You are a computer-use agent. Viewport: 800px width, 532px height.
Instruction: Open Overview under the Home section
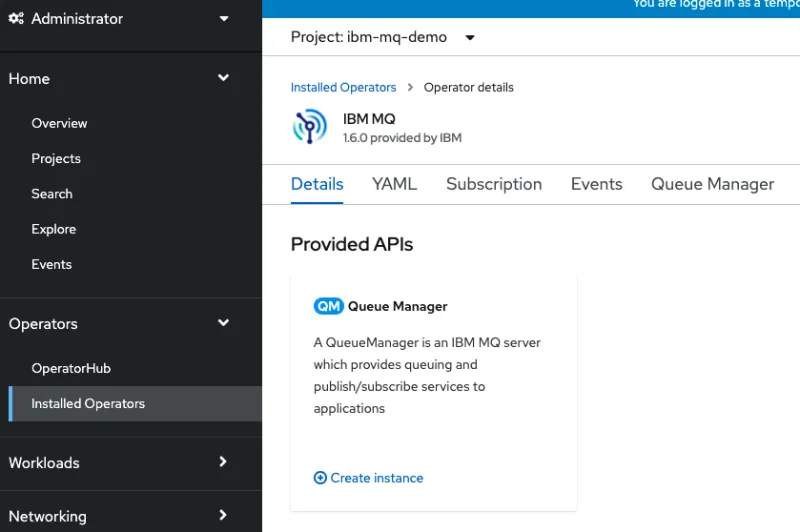(59, 123)
